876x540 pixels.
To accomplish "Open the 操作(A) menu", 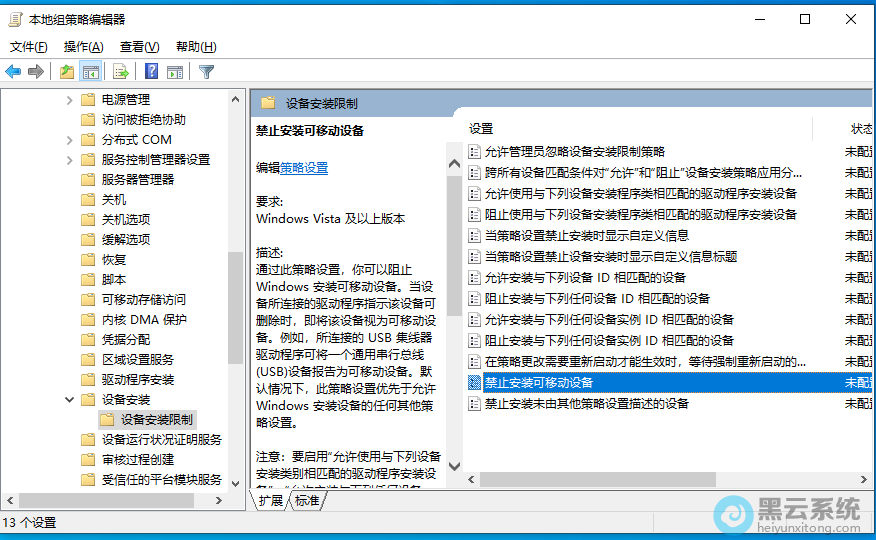I will point(83,47).
